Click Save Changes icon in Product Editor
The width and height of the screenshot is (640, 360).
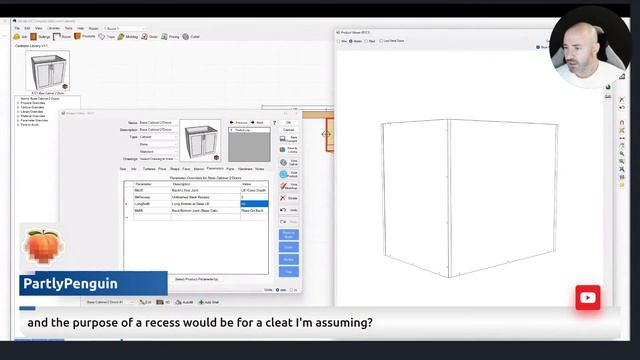[x=283, y=139]
